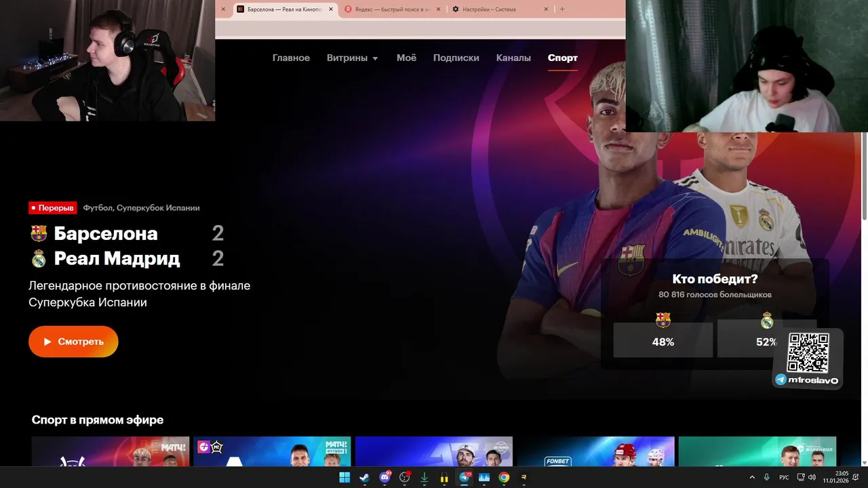Open the Каналы tab
This screenshot has width=868, height=488.
coord(513,58)
